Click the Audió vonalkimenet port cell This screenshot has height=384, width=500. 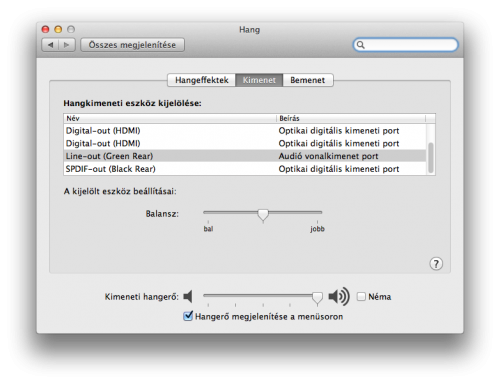click(x=328, y=156)
